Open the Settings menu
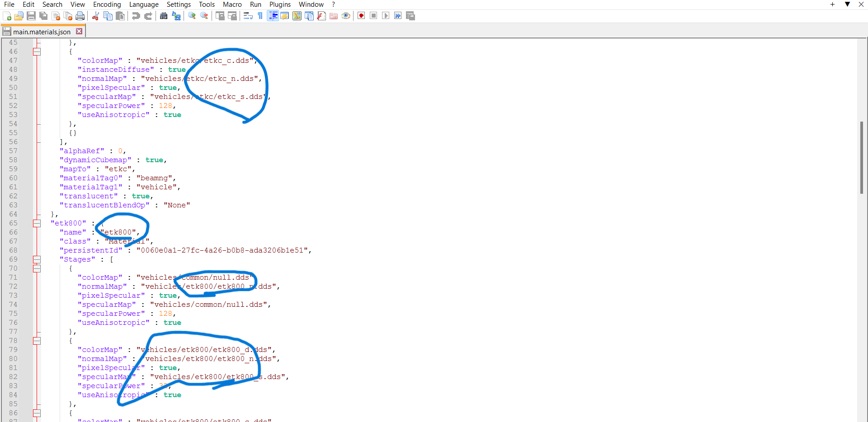 point(179,5)
